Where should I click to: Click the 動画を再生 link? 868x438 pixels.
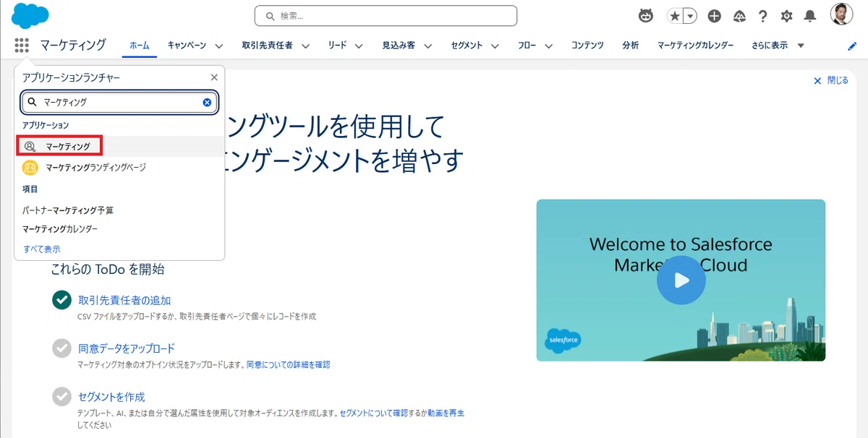(x=446, y=413)
